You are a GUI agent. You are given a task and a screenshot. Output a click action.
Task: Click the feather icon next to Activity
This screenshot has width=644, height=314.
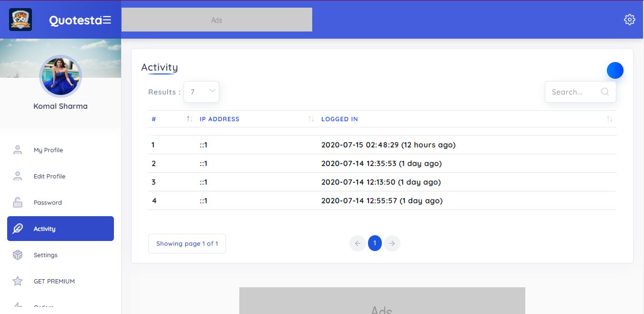18,229
